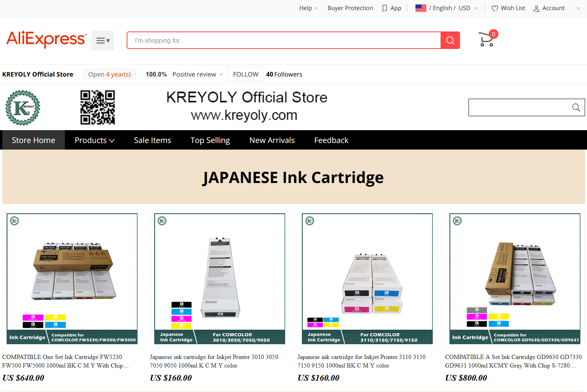Open the language and currency dropdown
This screenshot has width=587, height=392.
[x=446, y=8]
